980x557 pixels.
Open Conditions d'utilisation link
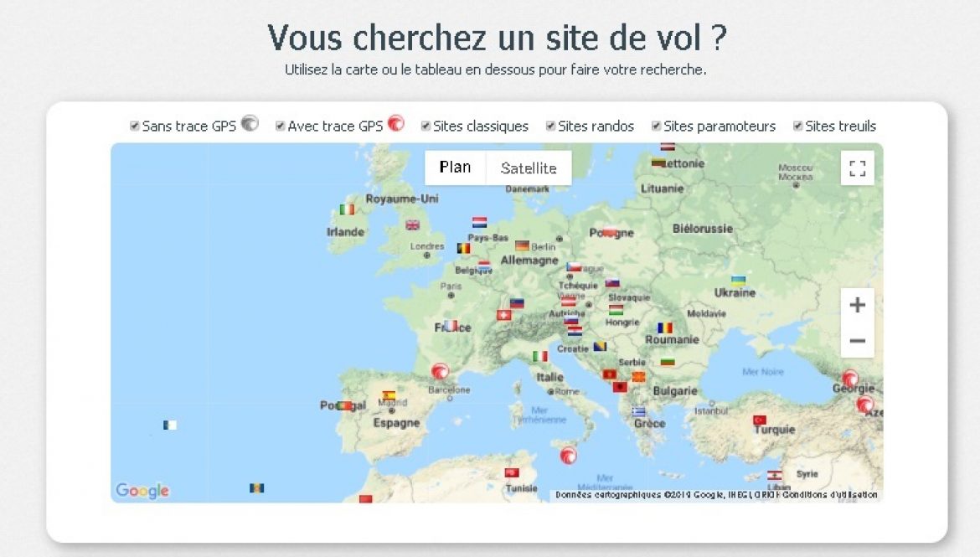830,494
